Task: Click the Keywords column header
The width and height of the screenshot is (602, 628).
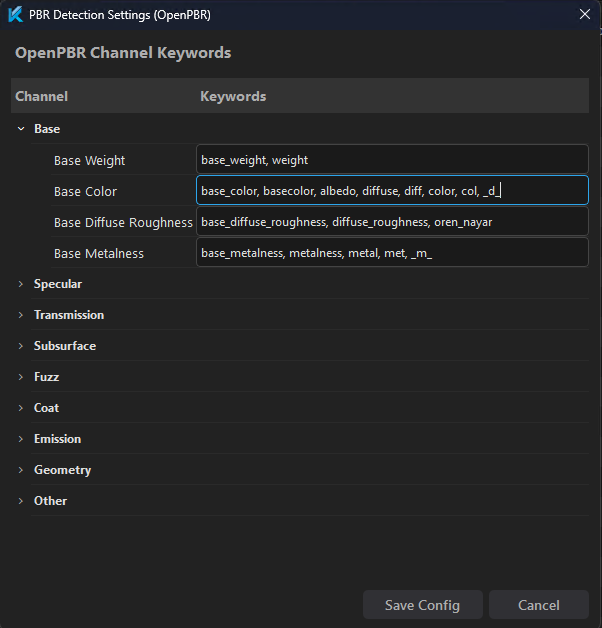Action: click(x=233, y=97)
